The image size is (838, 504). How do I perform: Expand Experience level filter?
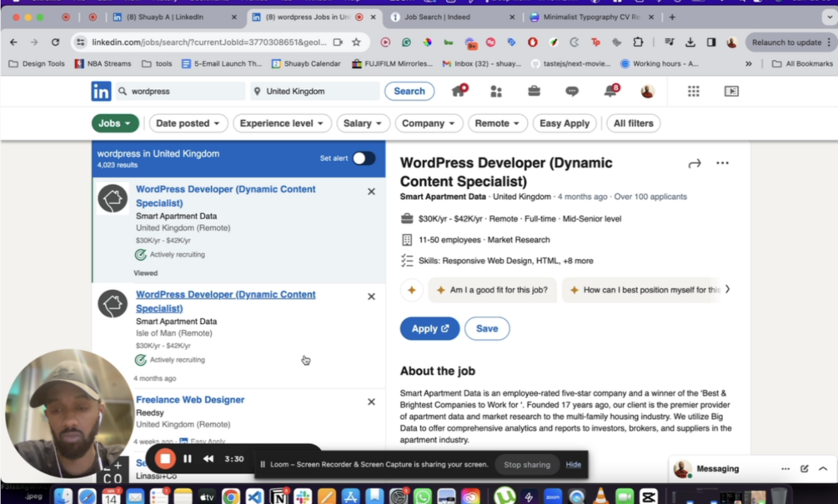point(282,123)
